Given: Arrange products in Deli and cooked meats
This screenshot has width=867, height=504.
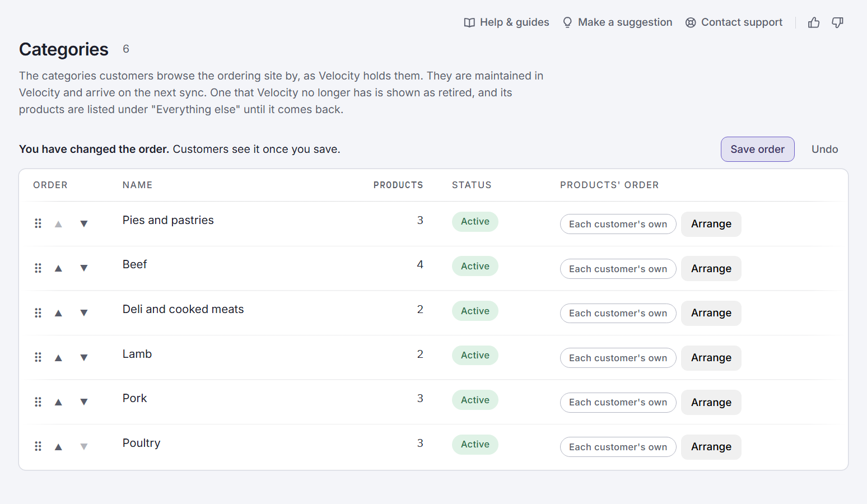Looking at the screenshot, I should click(x=711, y=313).
